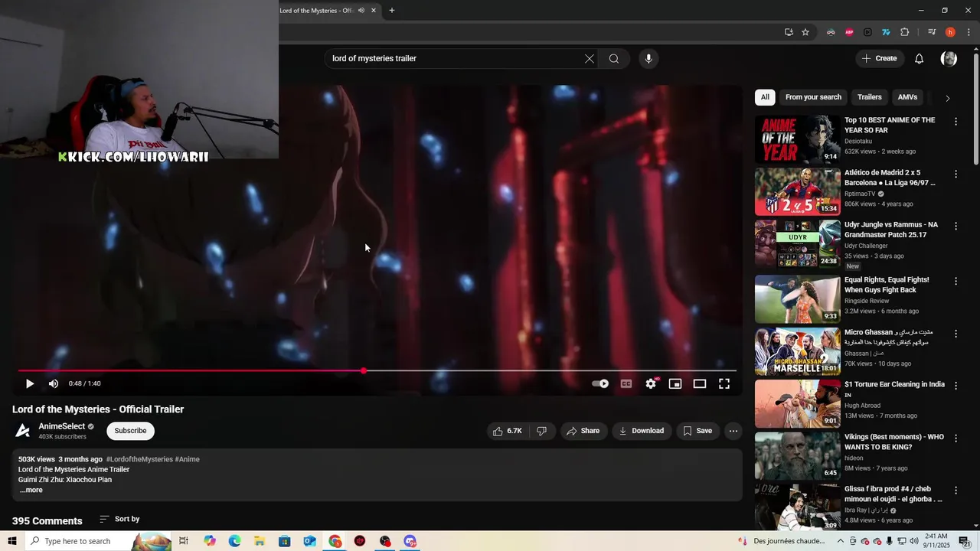
Task: Enter fullscreen mode
Action: point(724,384)
